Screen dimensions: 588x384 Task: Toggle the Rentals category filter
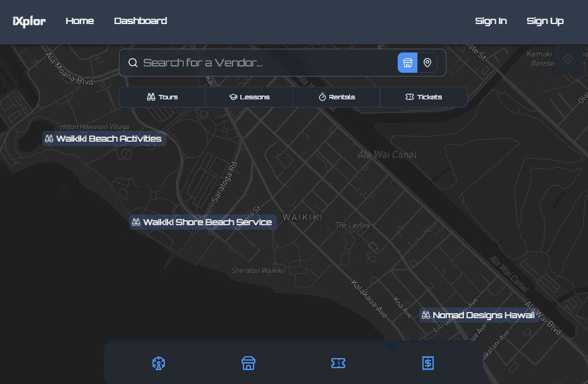click(336, 97)
